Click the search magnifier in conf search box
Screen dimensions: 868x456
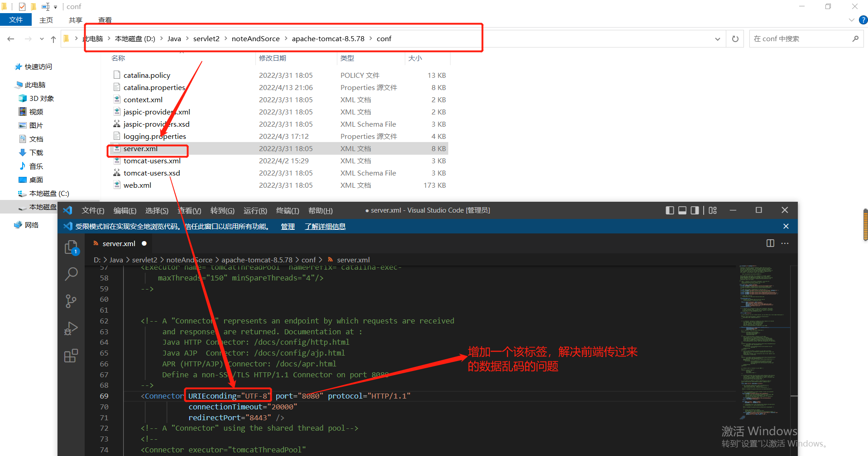[855, 39]
